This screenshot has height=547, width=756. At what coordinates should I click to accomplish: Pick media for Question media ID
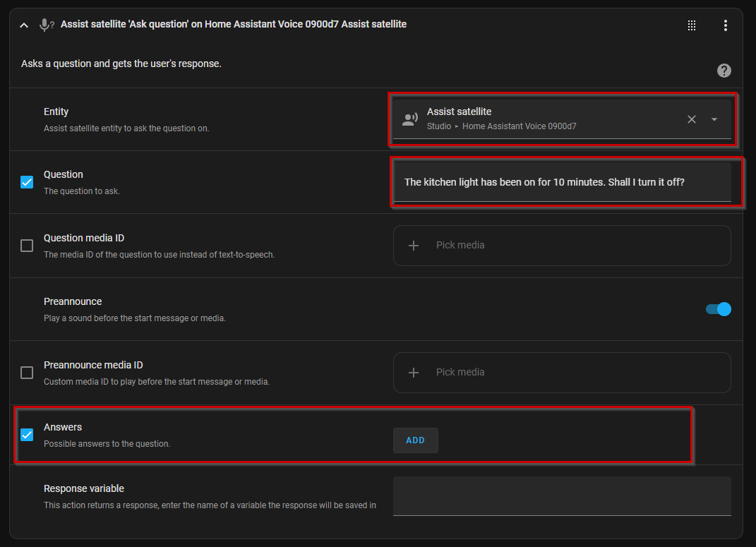[x=562, y=246]
